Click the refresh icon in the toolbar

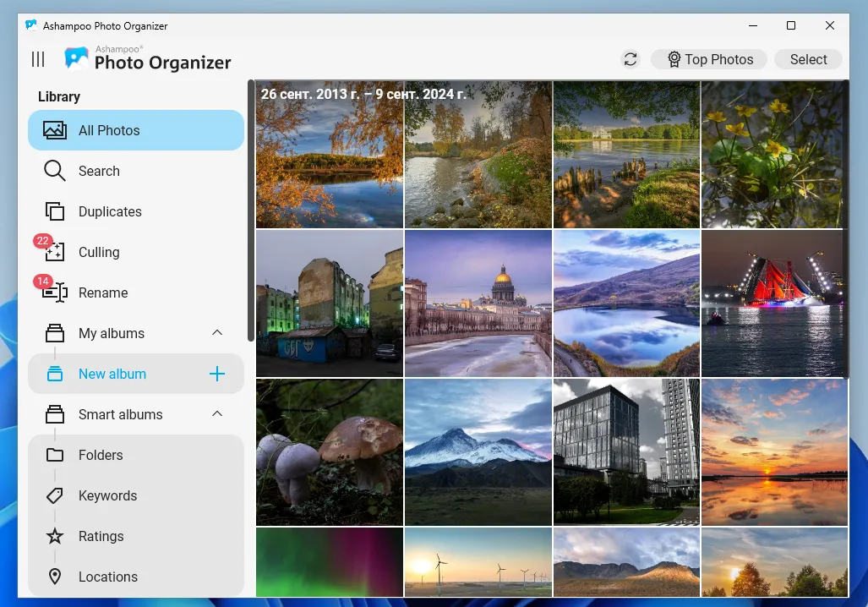coord(630,59)
